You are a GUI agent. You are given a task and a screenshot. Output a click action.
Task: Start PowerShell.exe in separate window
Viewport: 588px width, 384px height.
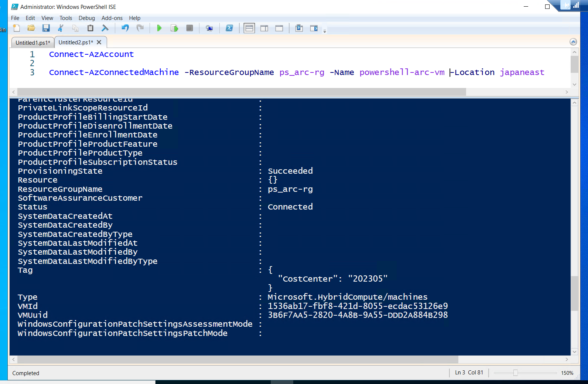coord(229,28)
